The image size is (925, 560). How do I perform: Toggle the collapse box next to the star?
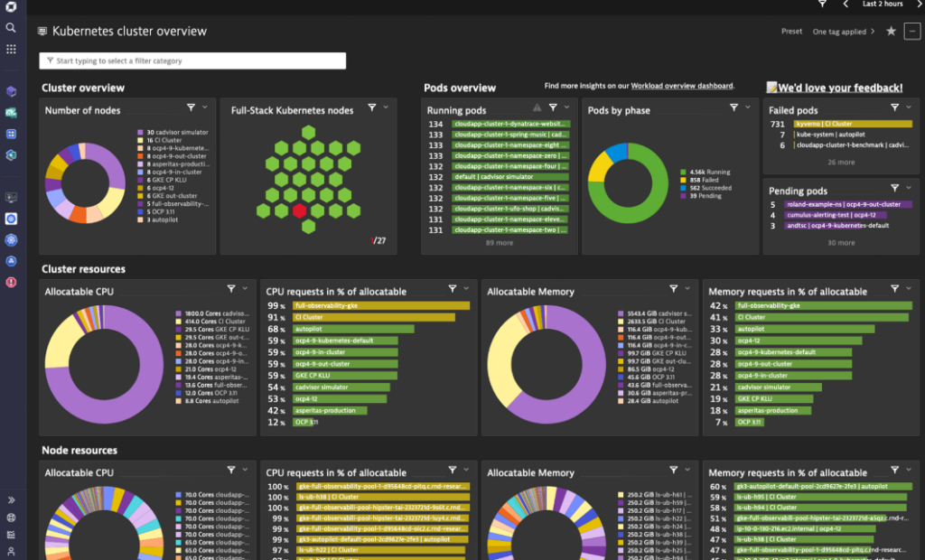click(911, 31)
